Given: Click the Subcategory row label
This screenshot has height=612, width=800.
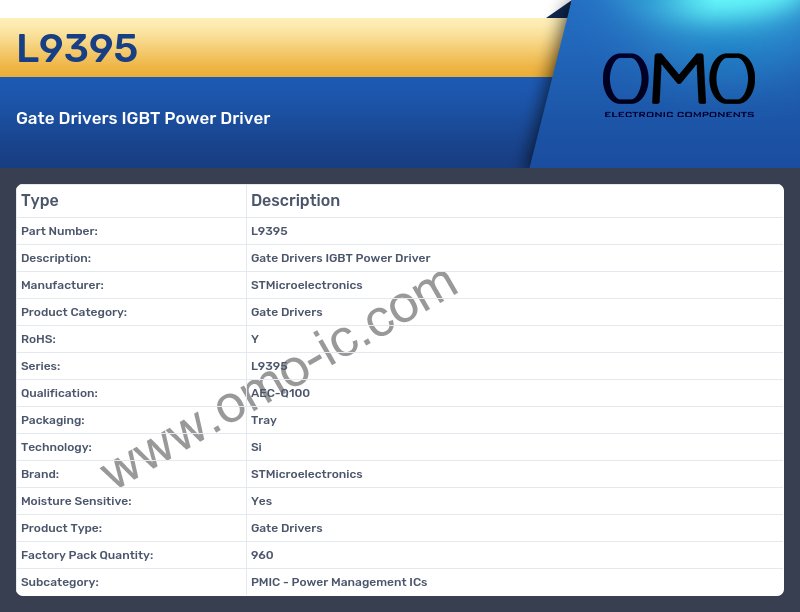Looking at the screenshot, I should pyautogui.click(x=60, y=582).
